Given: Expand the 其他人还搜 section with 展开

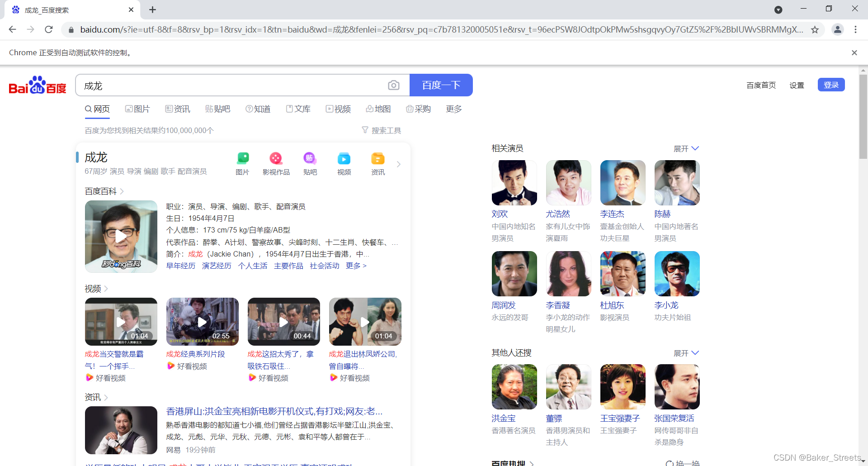Looking at the screenshot, I should (x=686, y=353).
